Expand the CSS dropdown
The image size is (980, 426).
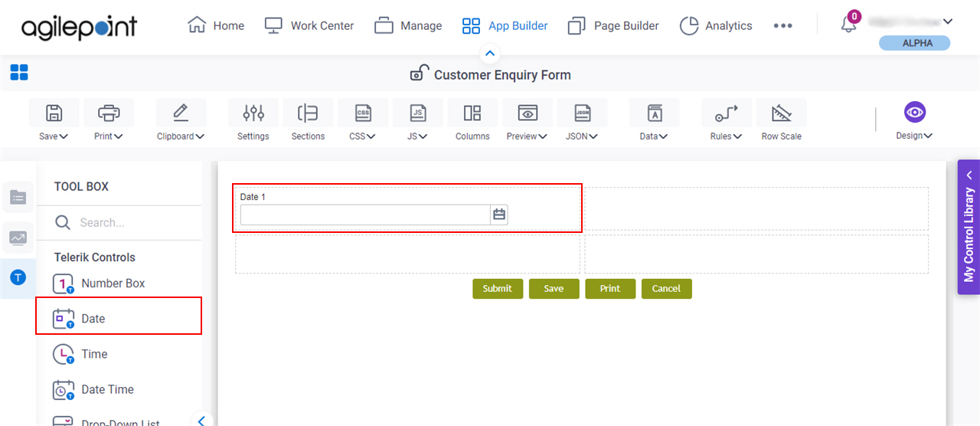click(x=371, y=136)
